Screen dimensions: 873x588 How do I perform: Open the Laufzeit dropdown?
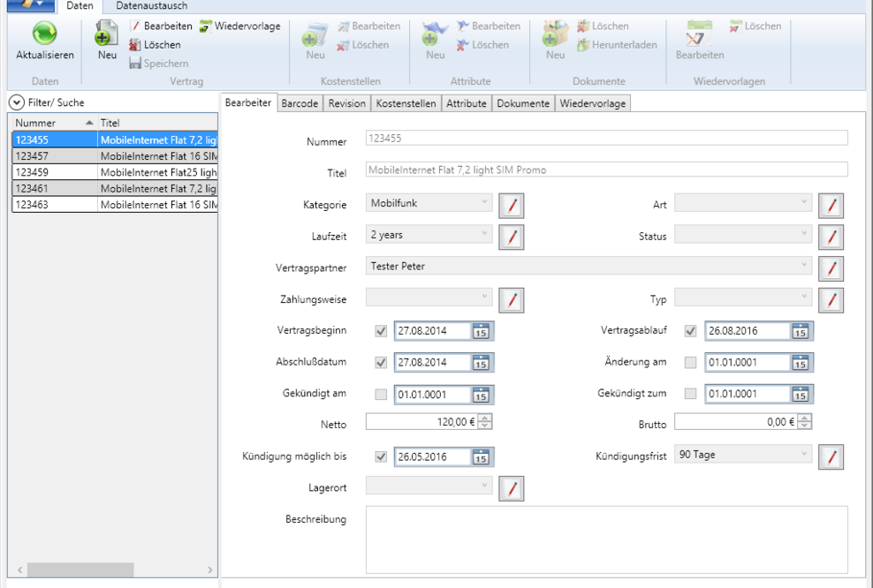pyautogui.click(x=429, y=236)
